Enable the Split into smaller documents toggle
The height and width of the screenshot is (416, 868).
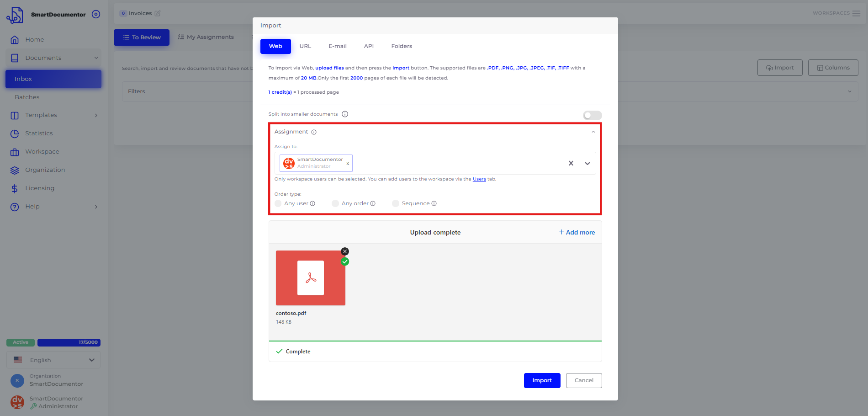coord(592,115)
